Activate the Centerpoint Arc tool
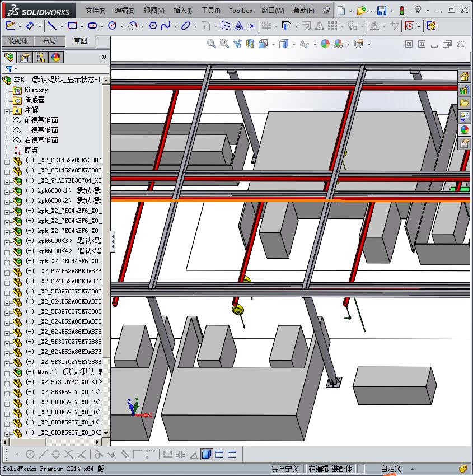Viewport: 473px width, 476px height. click(x=133, y=26)
